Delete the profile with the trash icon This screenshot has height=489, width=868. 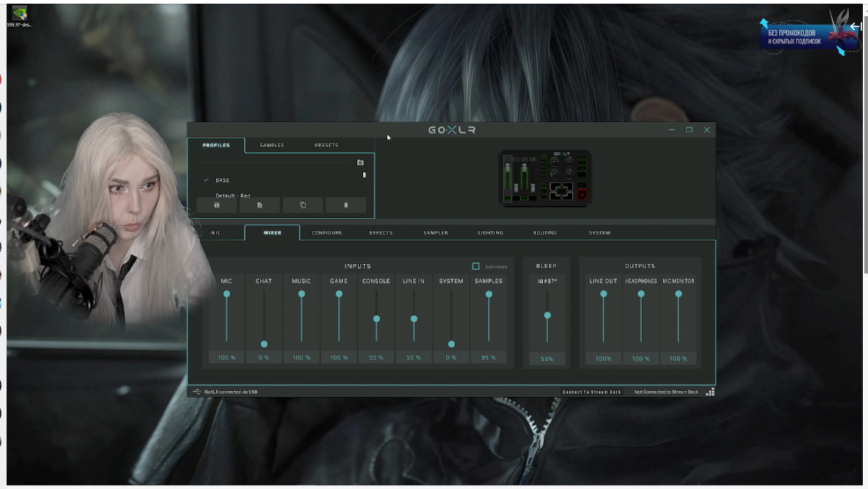tap(346, 205)
